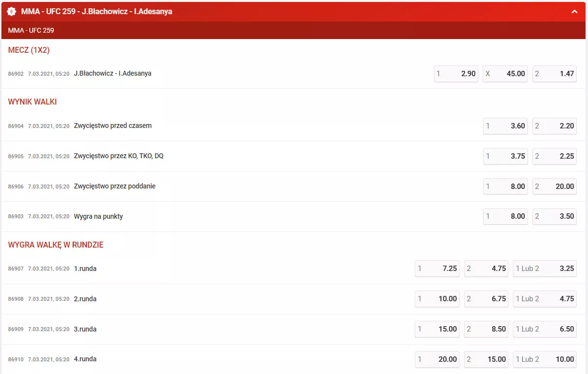The image size is (588, 374).
Task: Choose 1 Lub 2 at 4.75 for 2.runda
Action: click(x=545, y=299)
